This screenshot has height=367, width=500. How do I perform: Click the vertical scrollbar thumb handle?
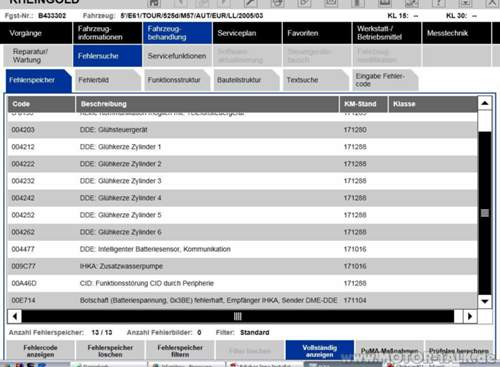point(485,213)
